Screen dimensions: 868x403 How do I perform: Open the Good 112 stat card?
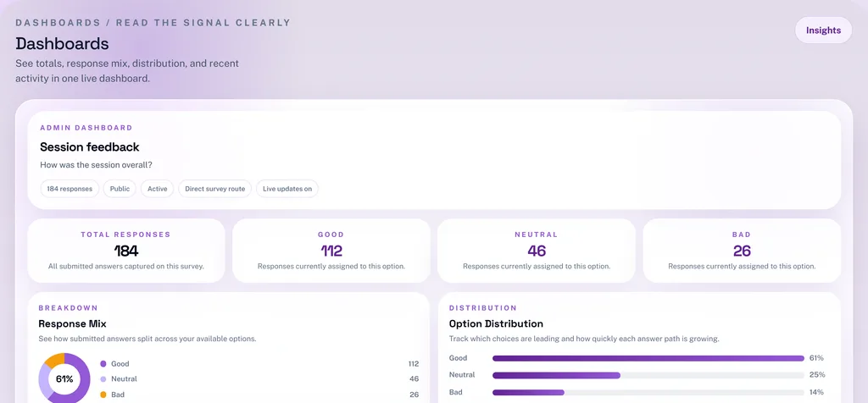331,251
